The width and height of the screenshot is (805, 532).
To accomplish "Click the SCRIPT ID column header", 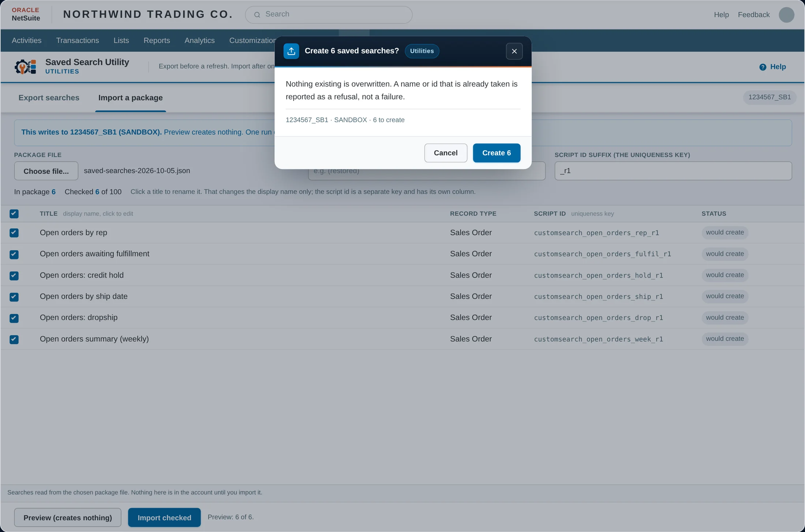I will click(x=550, y=214).
